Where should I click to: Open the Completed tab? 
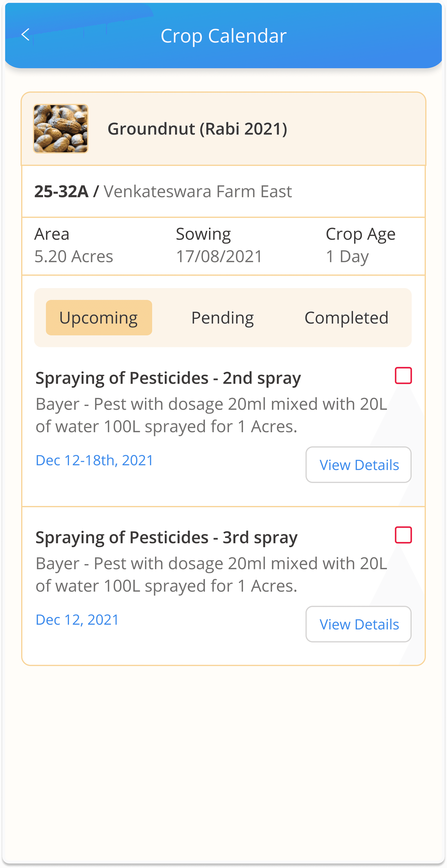[346, 317]
